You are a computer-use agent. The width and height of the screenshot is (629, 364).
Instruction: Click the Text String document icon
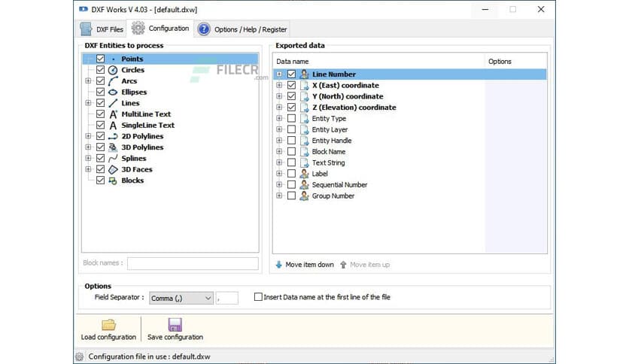click(x=304, y=162)
